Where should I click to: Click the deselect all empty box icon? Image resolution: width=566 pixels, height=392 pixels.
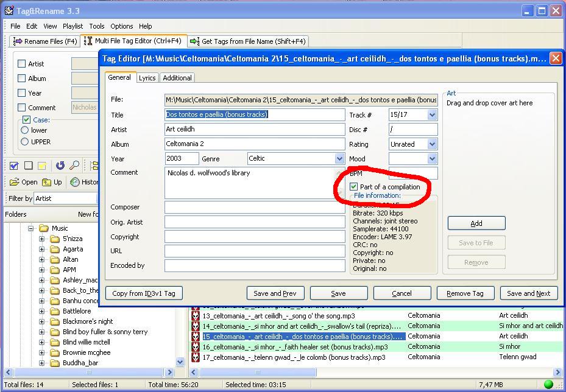pyautogui.click(x=28, y=166)
